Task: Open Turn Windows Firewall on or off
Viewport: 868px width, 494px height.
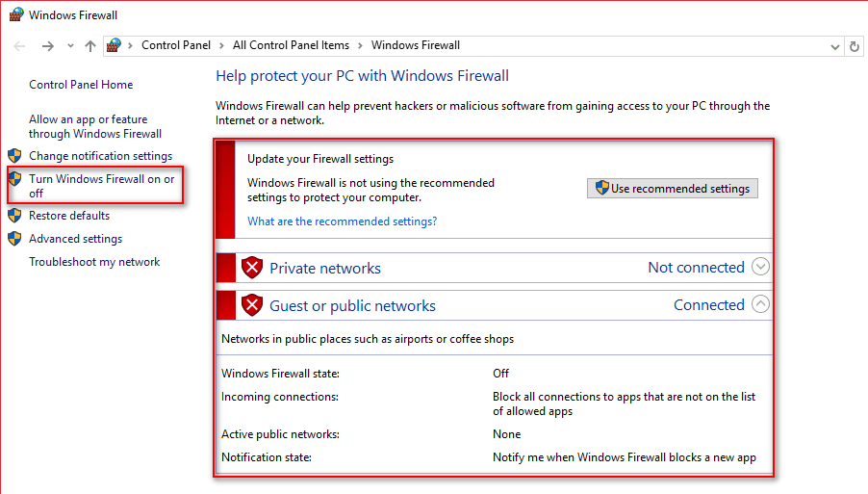Action: (x=102, y=186)
